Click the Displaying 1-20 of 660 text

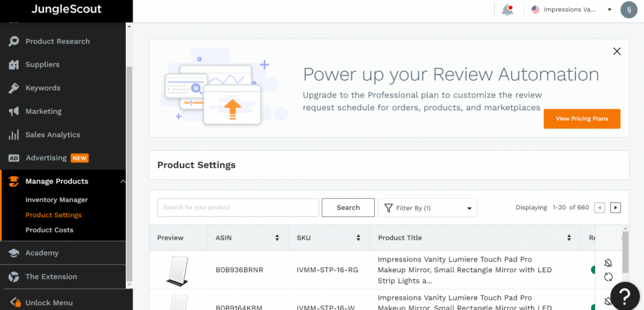tap(552, 208)
